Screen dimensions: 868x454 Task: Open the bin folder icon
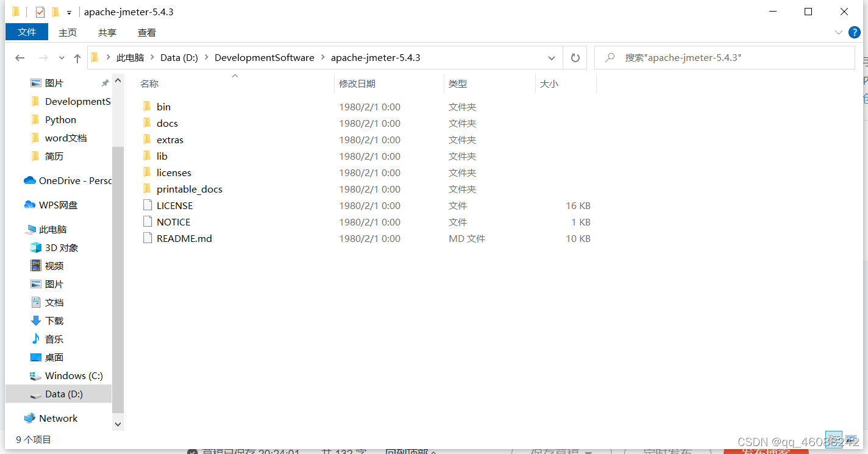146,107
